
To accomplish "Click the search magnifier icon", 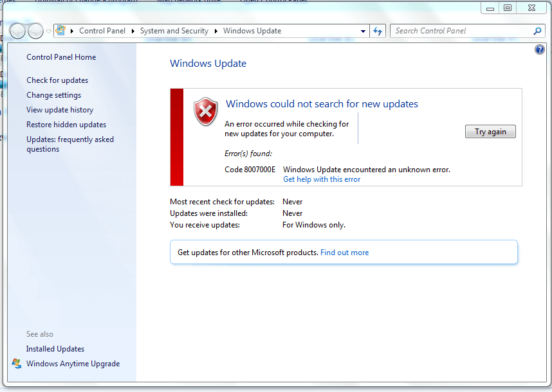I will tap(537, 31).
